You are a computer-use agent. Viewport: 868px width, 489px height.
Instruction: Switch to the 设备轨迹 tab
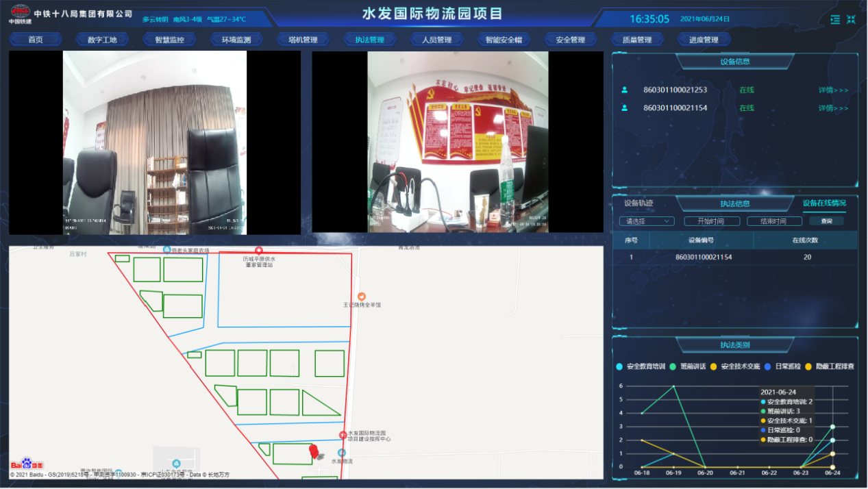pos(638,203)
